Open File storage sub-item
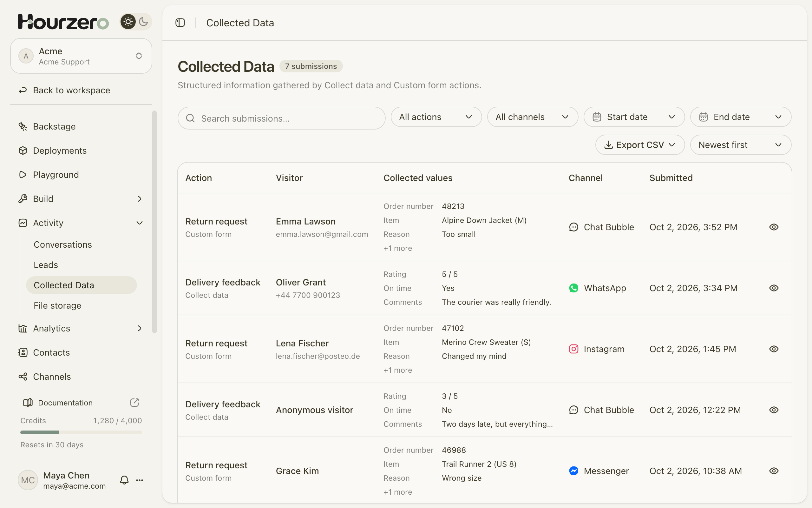812x508 pixels. click(x=82, y=305)
